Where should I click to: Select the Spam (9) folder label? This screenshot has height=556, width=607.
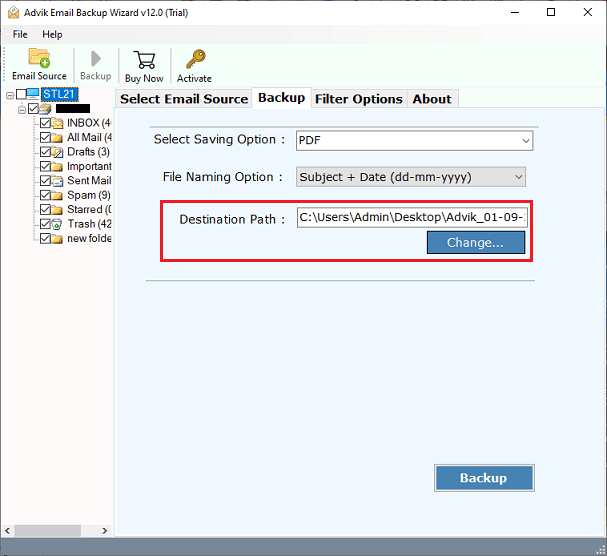[x=89, y=195]
